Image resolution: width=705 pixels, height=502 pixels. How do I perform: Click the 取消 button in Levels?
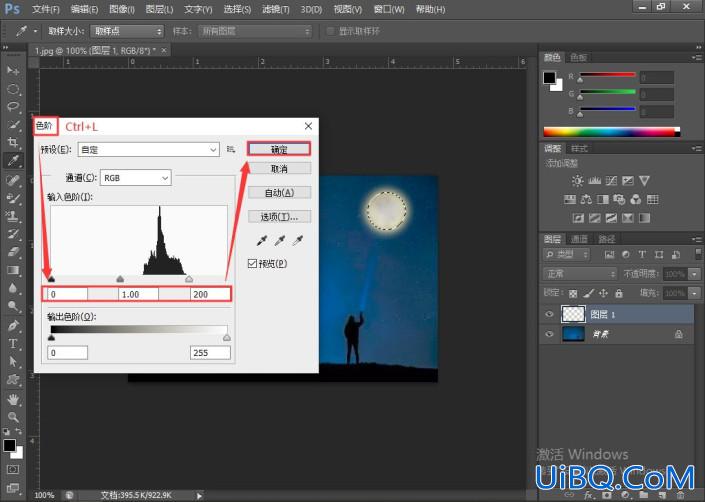pyautogui.click(x=279, y=169)
